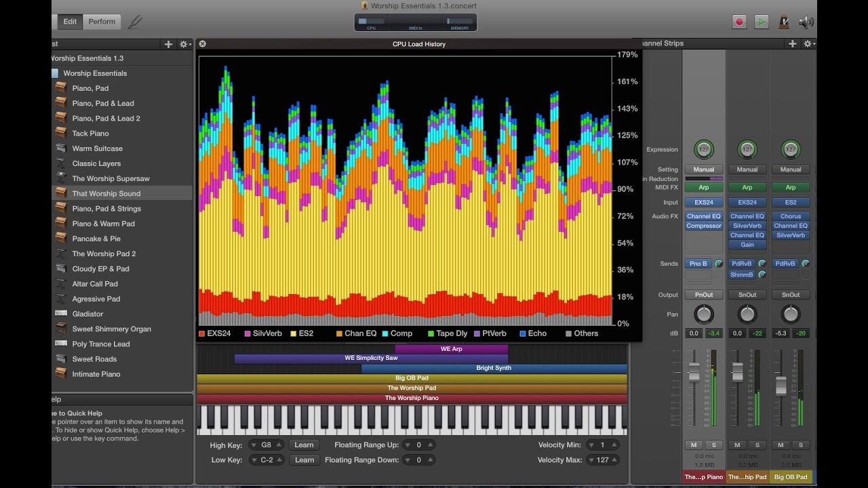Screen dimensions: 868x488
Task: Toggle the ShmmB send on the Worship Pad strip
Action: tap(742, 274)
